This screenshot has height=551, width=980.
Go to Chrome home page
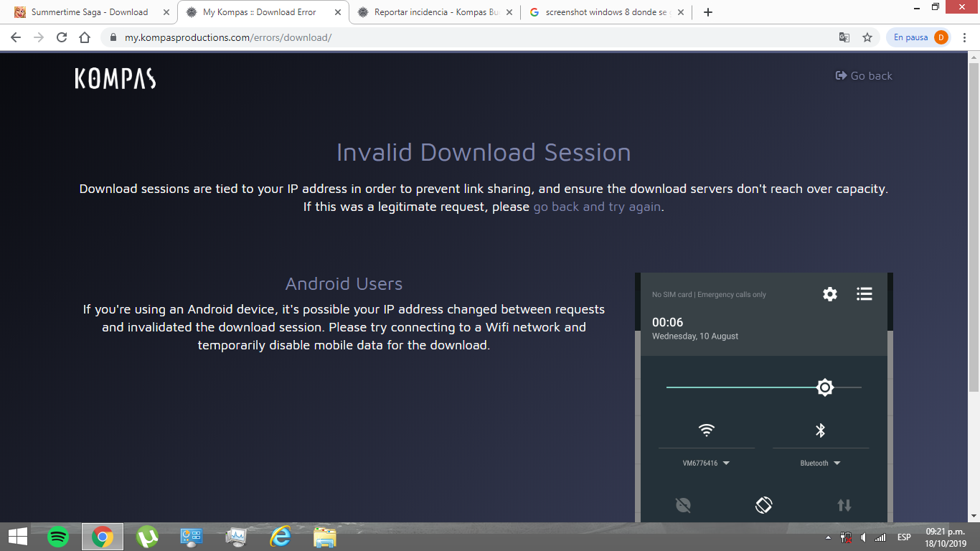click(85, 37)
